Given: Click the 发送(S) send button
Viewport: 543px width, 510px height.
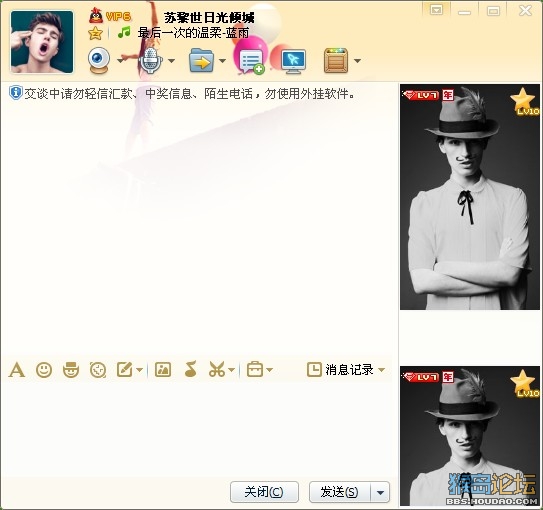Looking at the screenshot, I should [340, 492].
